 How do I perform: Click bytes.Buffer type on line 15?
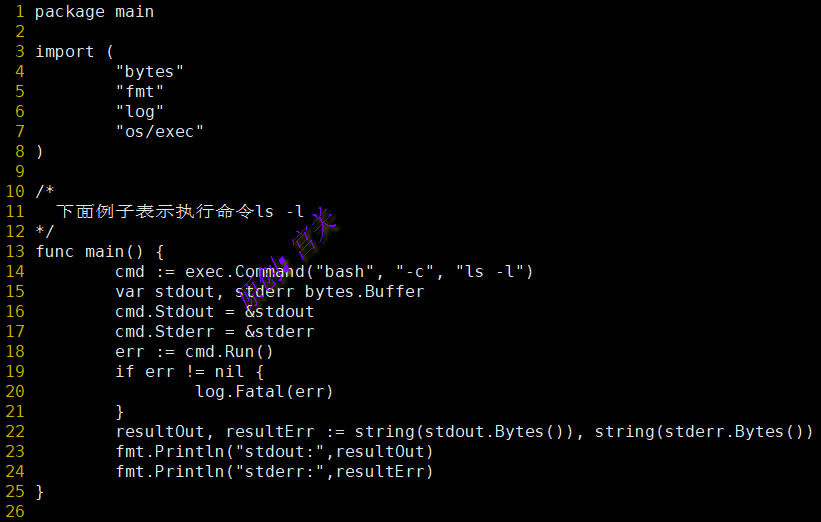coord(364,292)
